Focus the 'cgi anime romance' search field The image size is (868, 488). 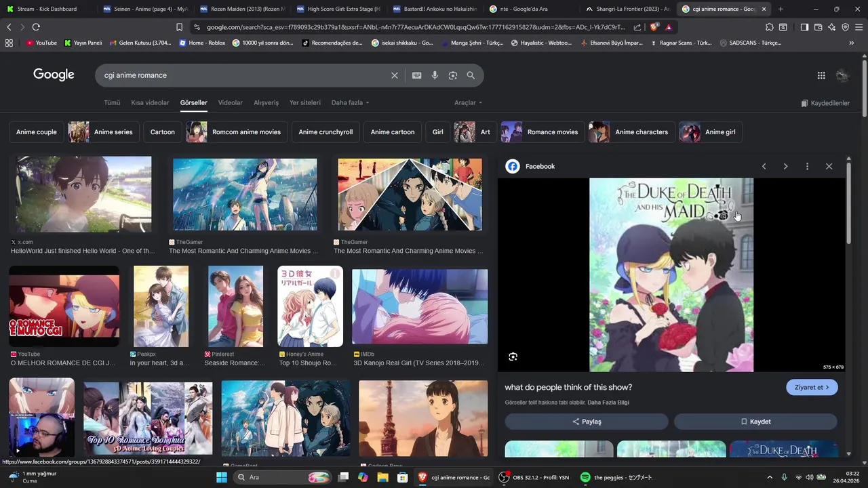coord(244,75)
